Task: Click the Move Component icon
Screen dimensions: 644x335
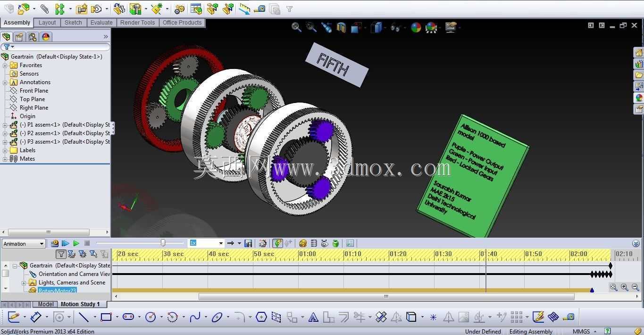Action: (96, 9)
